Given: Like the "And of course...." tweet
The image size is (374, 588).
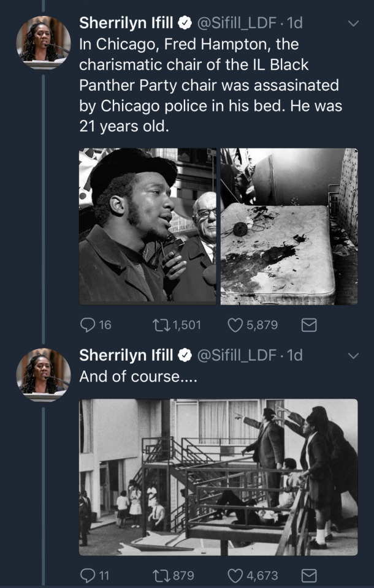Looking at the screenshot, I should pyautogui.click(x=235, y=575).
